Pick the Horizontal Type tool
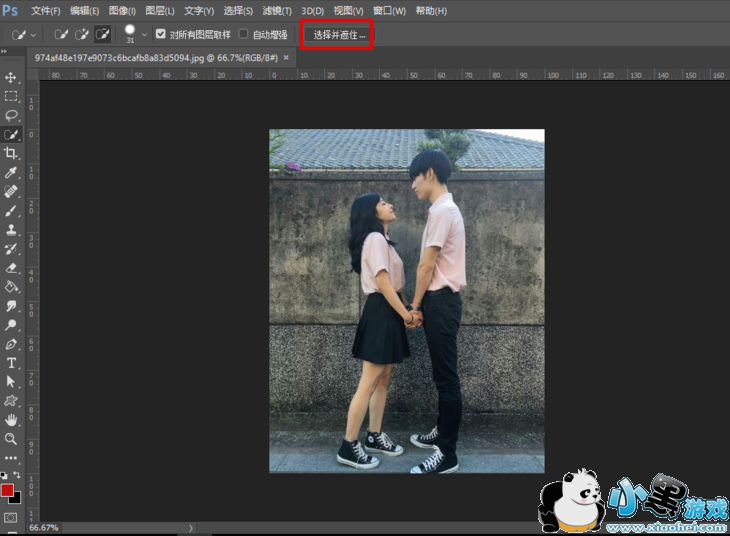Image resolution: width=730 pixels, height=536 pixels. (x=11, y=363)
